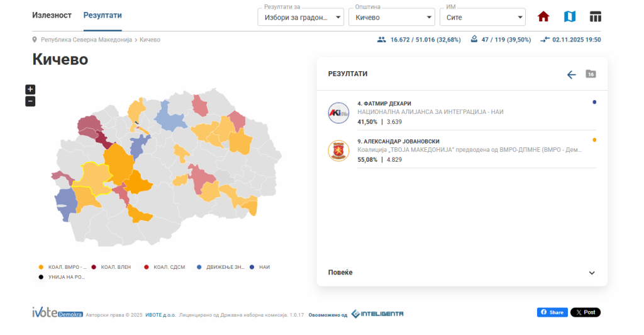This screenshot has height=335, width=644.
Task: Open the blue map view icon
Action: (570, 17)
